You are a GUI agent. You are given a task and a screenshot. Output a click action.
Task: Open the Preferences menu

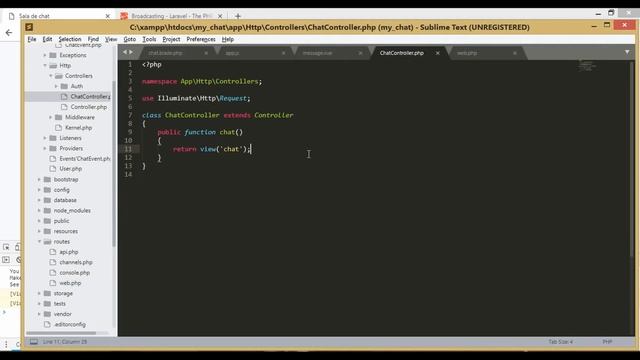point(201,39)
